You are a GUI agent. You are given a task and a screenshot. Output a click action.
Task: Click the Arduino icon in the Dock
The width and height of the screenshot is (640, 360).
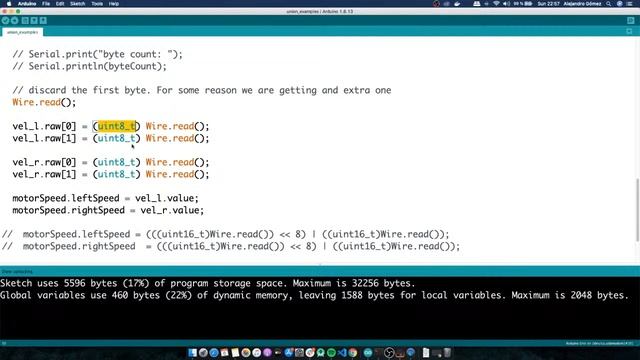pos(368,353)
